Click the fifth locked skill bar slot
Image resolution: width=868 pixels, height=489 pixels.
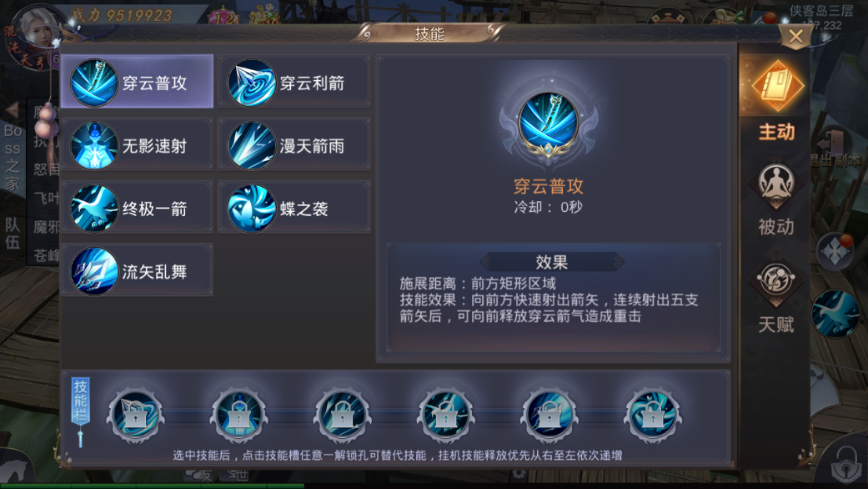pos(549,414)
